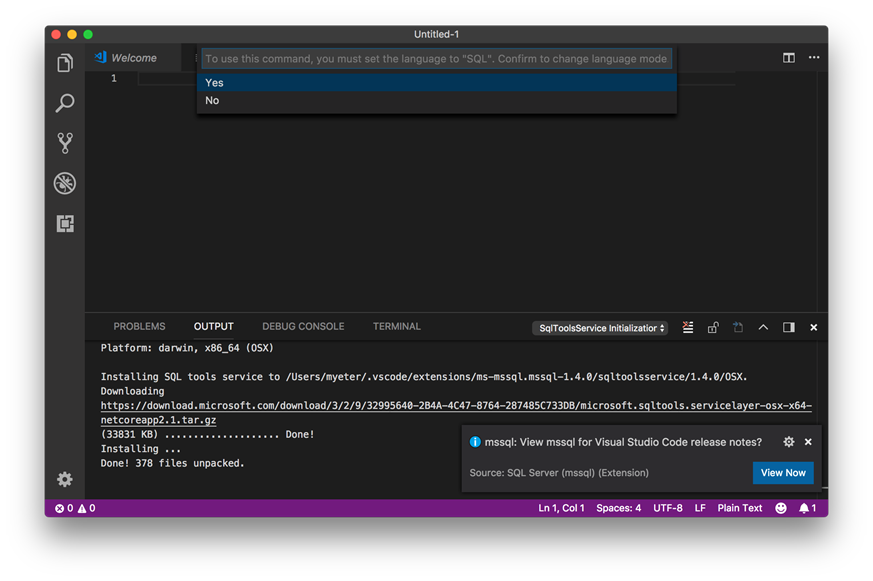Click 'Platform: darwin, x86_64 (OSX)' output line
The width and height of the screenshot is (873, 581).
pyautogui.click(x=187, y=348)
